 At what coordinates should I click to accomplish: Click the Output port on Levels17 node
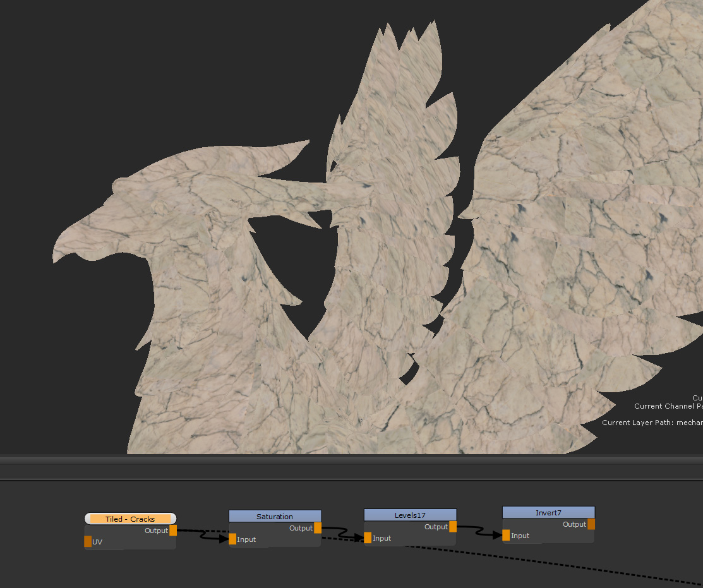pos(453,527)
